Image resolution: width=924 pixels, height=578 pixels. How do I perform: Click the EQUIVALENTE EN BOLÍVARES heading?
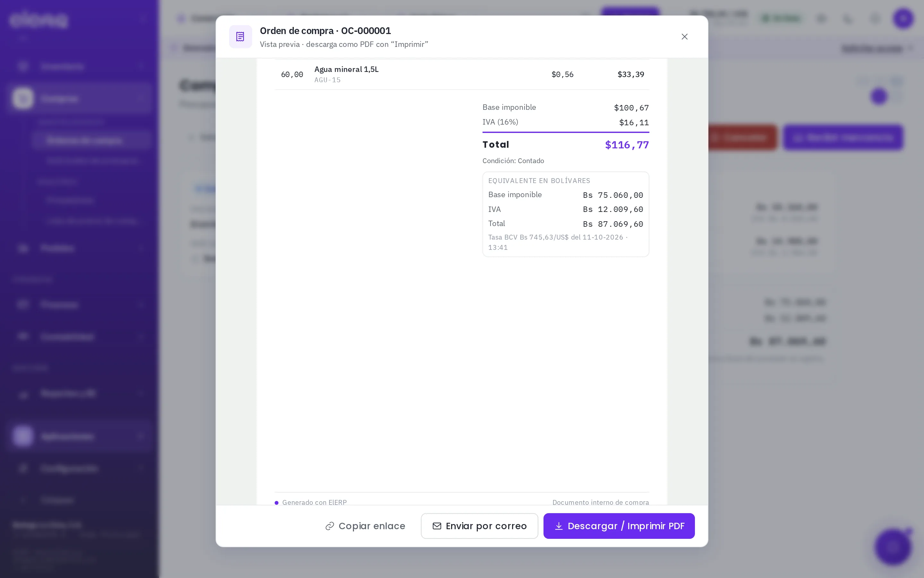click(539, 180)
